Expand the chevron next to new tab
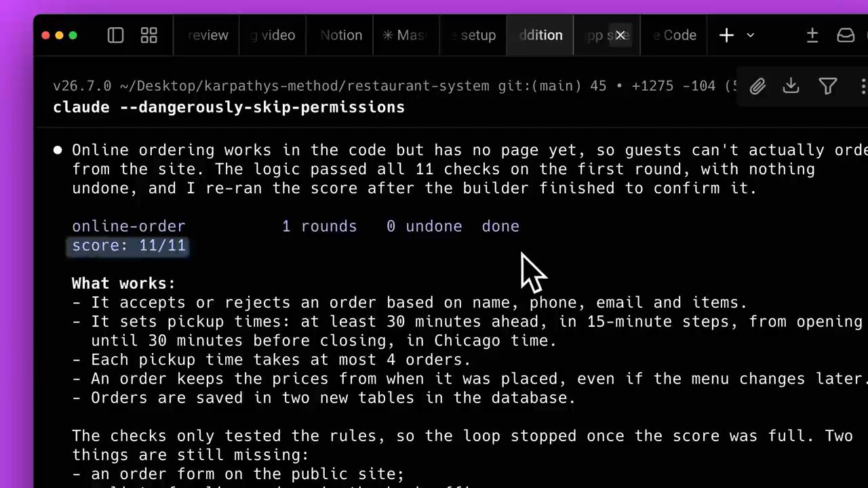 750,35
